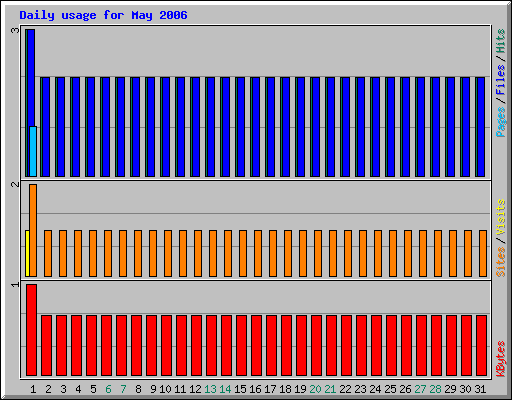Click green weekend day label "13"
This screenshot has width=512, height=400.
point(210,389)
